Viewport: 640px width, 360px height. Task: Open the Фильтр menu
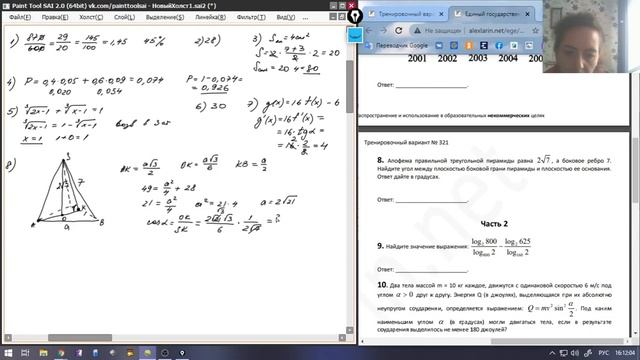click(x=251, y=17)
